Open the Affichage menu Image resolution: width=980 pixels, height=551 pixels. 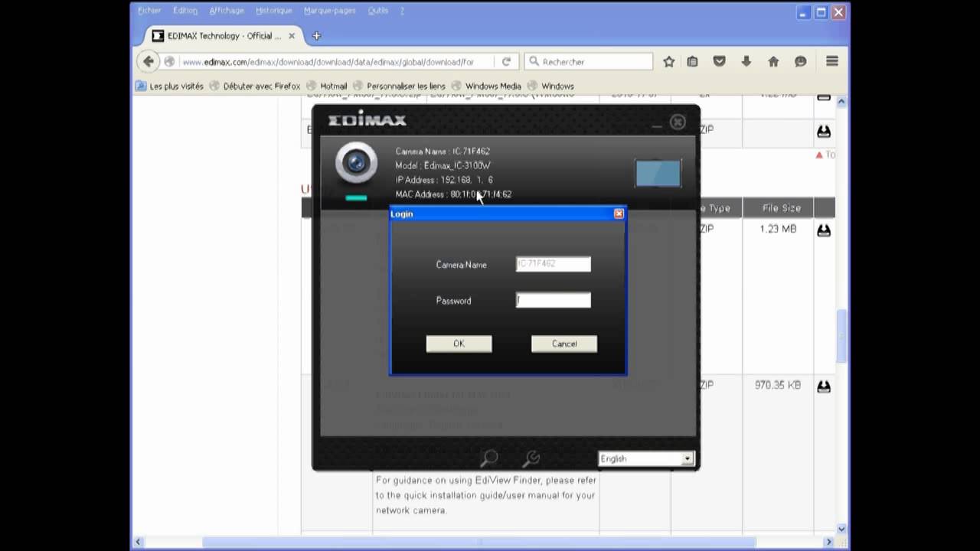coord(227,11)
